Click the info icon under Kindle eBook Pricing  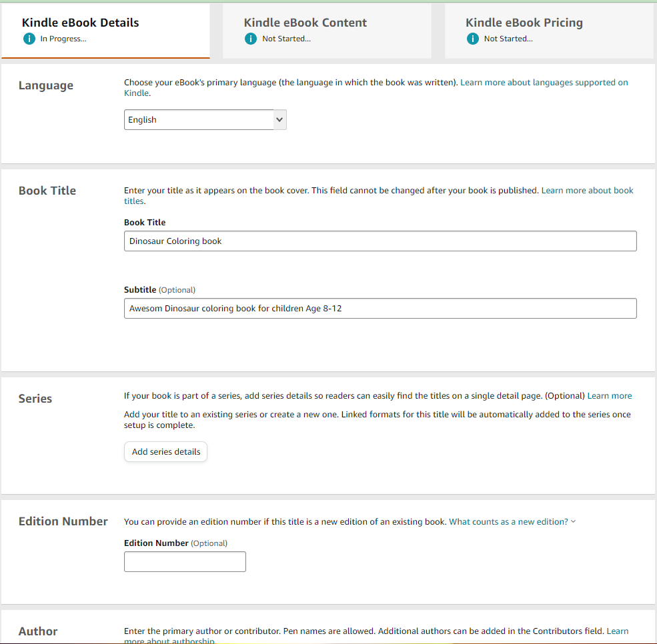pos(473,39)
